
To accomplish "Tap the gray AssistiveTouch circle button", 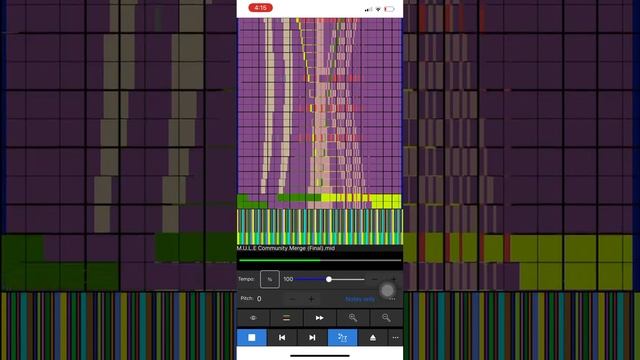I will coord(387,290).
